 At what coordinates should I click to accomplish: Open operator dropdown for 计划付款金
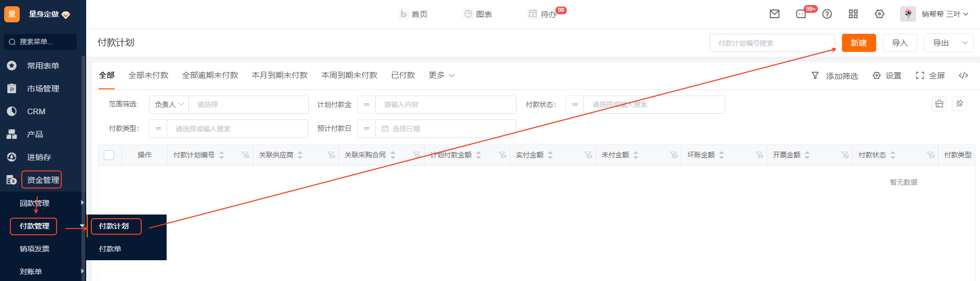pyautogui.click(x=366, y=104)
